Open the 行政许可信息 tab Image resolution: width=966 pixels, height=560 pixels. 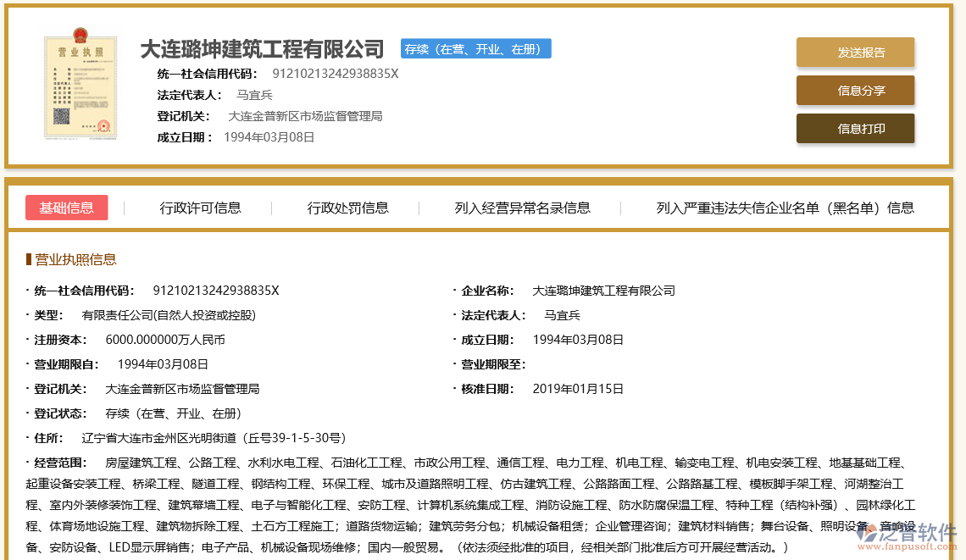200,208
